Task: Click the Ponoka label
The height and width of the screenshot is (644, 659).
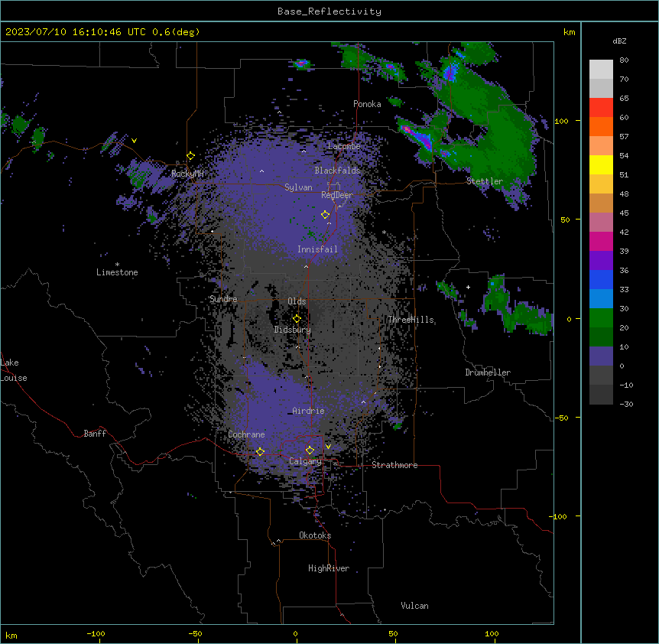Action: (367, 104)
